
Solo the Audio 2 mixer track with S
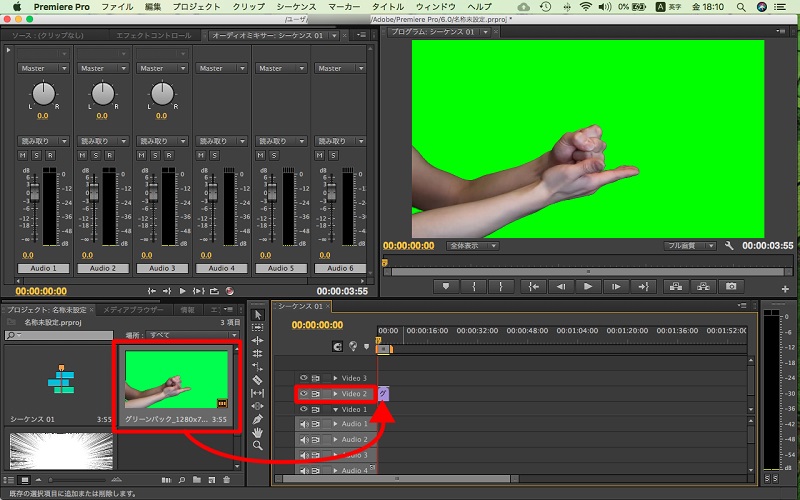[98, 156]
